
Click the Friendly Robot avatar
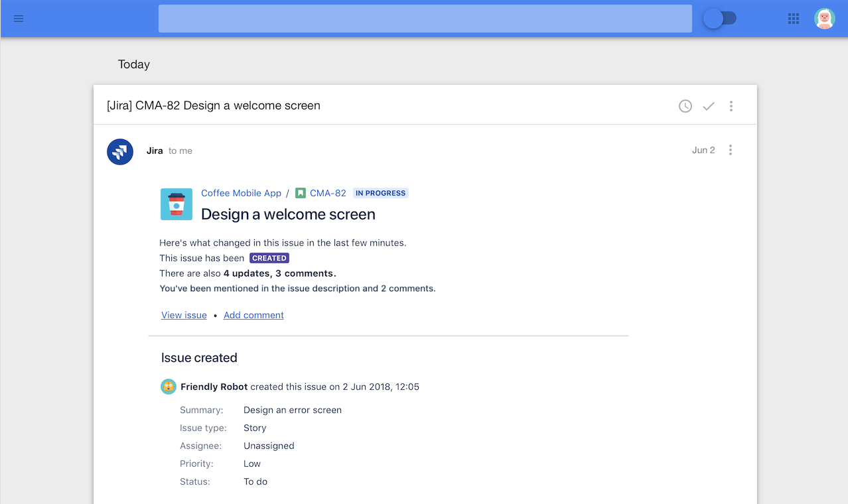pos(169,387)
